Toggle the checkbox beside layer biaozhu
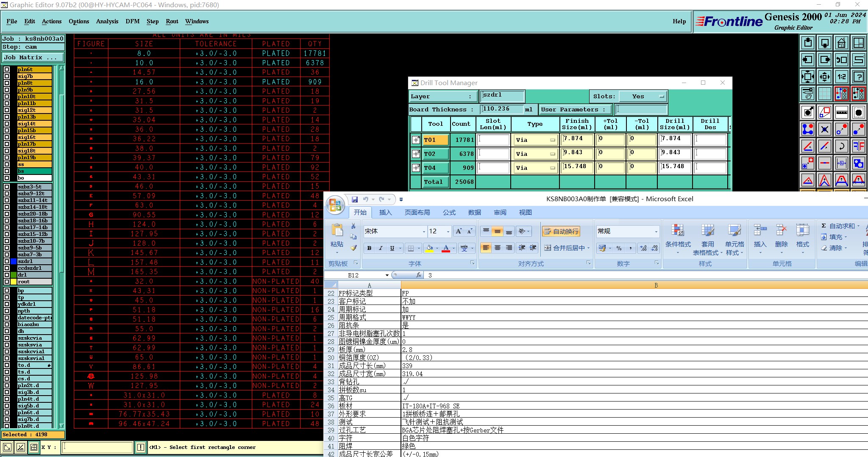This screenshot has width=868, height=457. (x=7, y=324)
